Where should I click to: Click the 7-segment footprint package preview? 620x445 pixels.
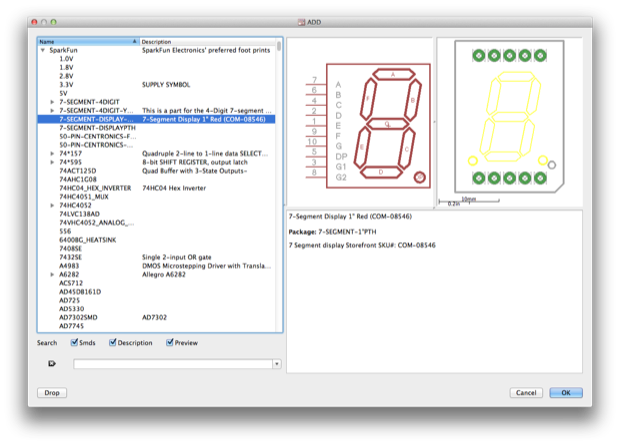coord(509,117)
